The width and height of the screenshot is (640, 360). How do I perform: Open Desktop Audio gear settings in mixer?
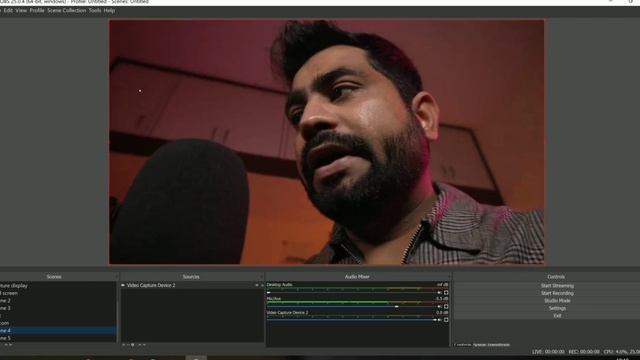point(446,293)
